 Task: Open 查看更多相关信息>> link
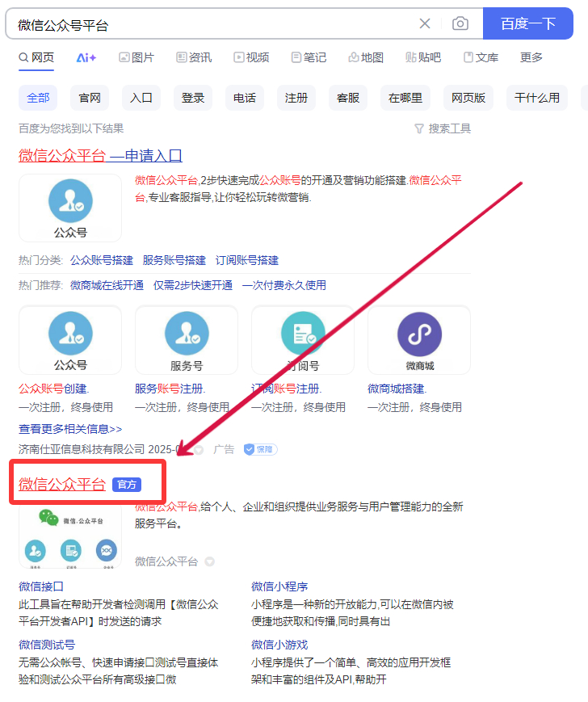[x=70, y=429]
